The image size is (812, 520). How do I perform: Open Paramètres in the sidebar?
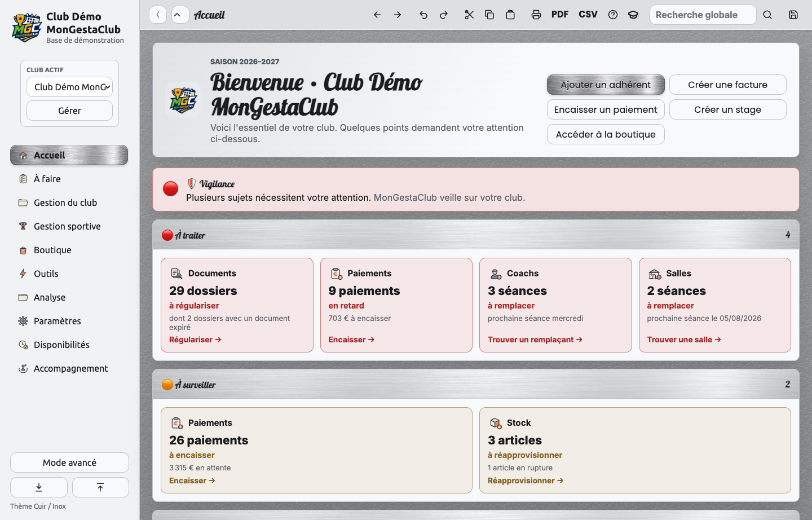[69, 321]
